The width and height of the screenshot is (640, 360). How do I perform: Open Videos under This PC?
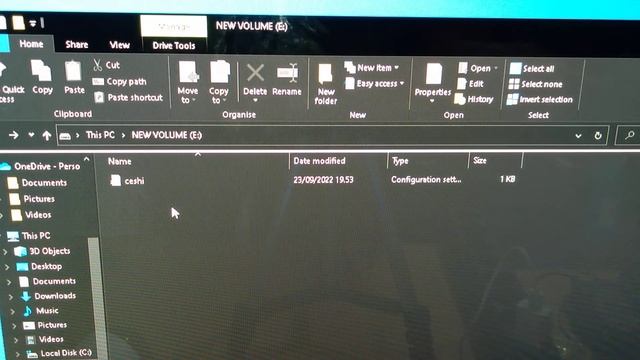(45, 339)
